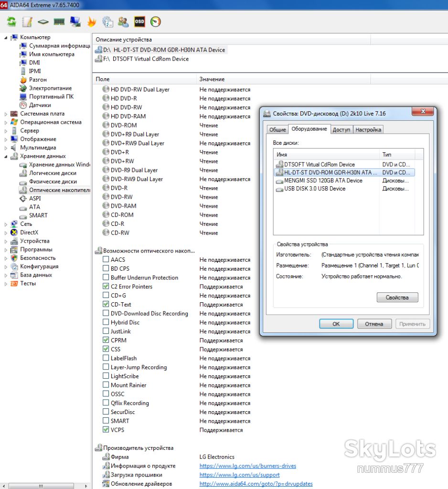The width and height of the screenshot is (448, 489).
Task: Click the gauge benchmark toolbar icon
Action: (155, 21)
